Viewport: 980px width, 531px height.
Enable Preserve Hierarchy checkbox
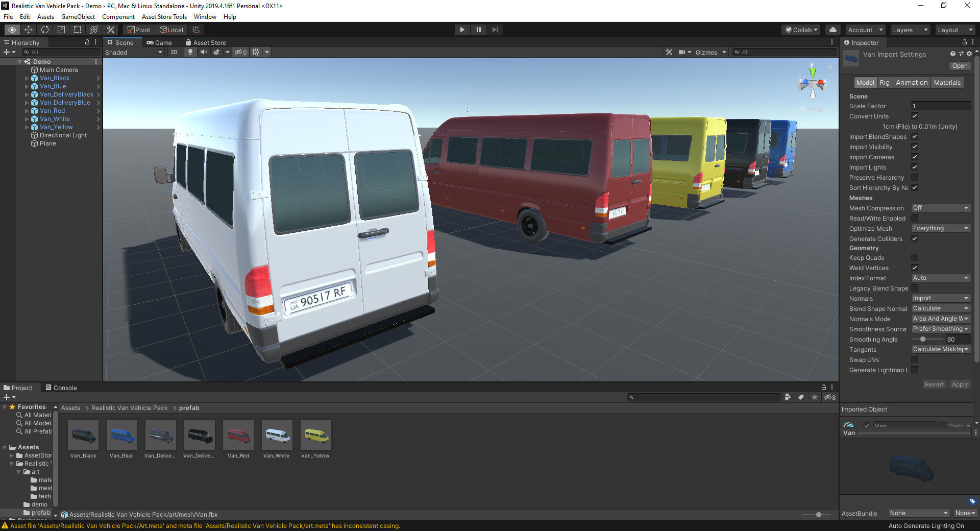coord(915,177)
